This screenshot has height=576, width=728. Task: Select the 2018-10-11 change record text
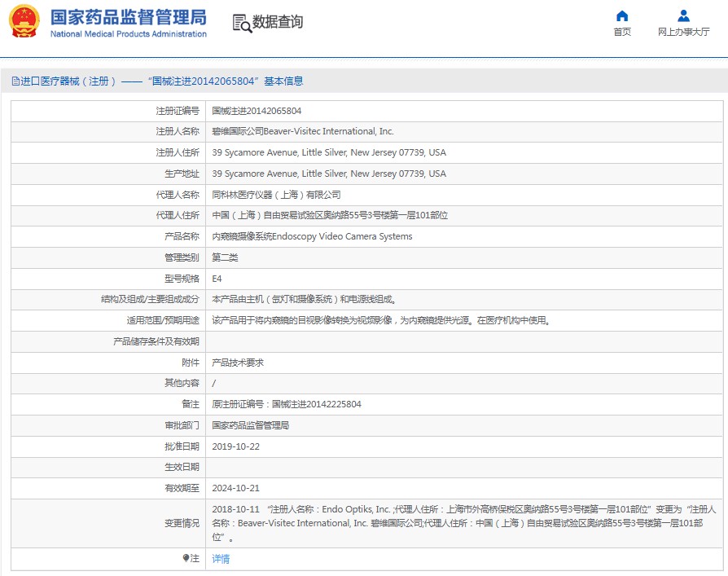[464, 524]
